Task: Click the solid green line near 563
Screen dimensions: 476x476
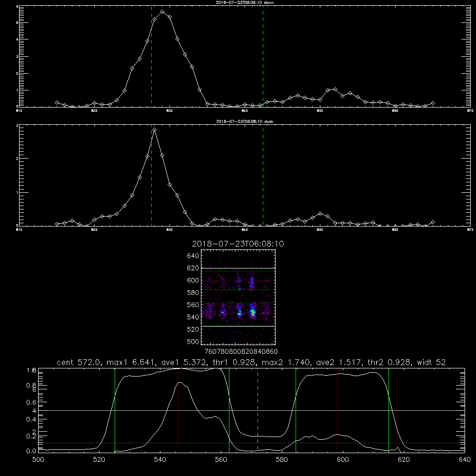Action: coord(229,410)
